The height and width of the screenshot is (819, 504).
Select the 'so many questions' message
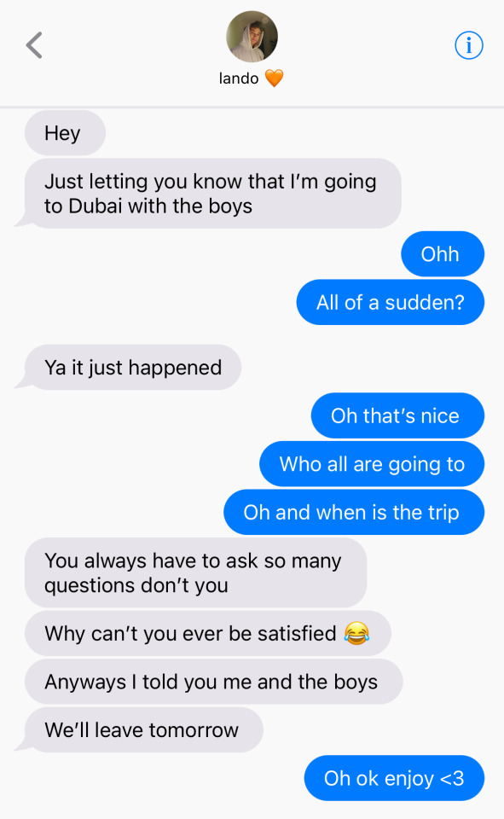click(x=195, y=572)
